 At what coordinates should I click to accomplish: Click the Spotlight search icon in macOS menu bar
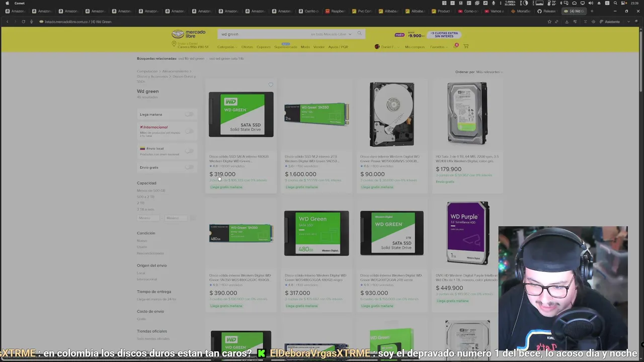(615, 3)
